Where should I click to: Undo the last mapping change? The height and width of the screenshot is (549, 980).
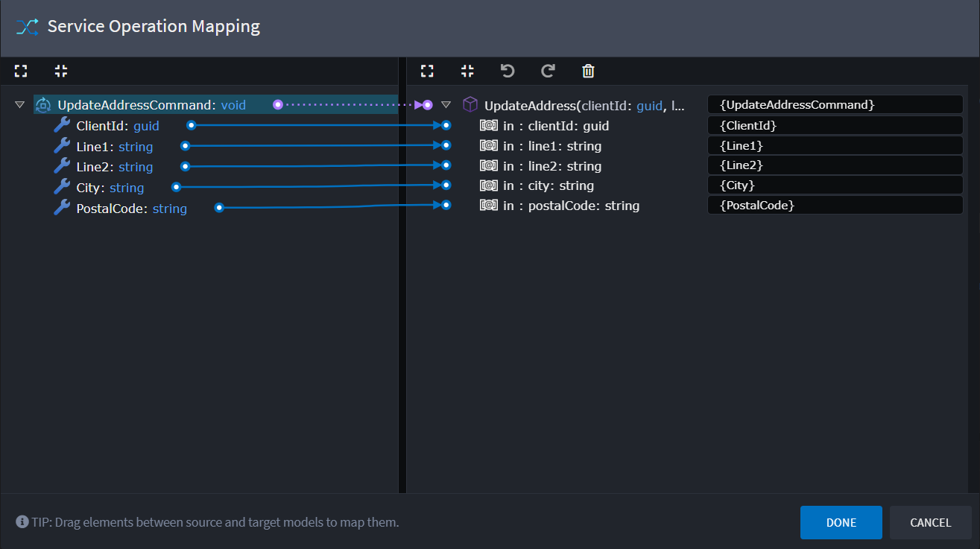tap(508, 71)
